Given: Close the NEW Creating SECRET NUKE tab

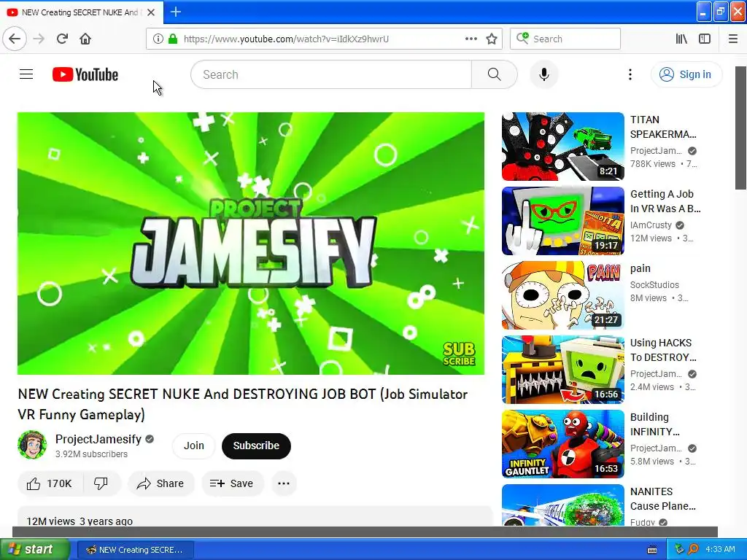Looking at the screenshot, I should pos(151,12).
